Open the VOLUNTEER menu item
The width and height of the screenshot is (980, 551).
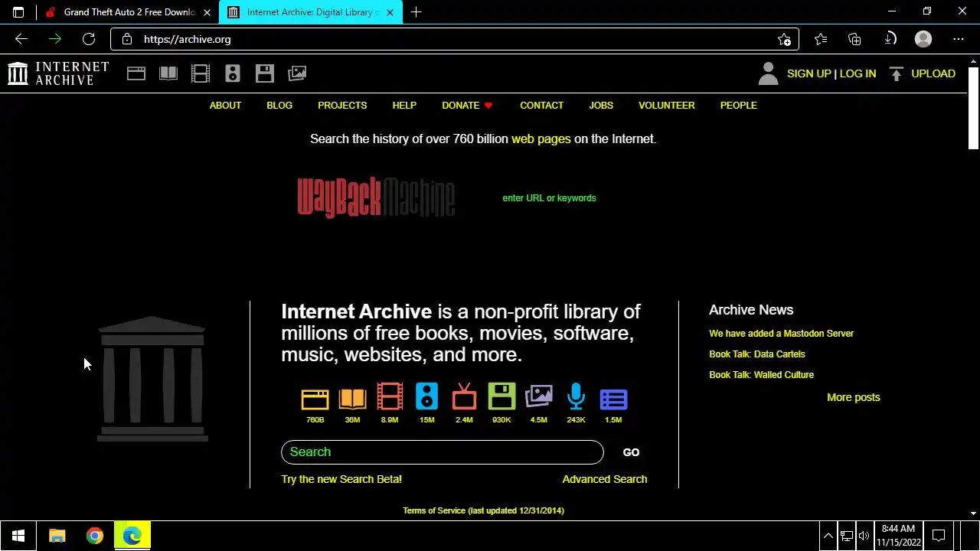pos(667,106)
